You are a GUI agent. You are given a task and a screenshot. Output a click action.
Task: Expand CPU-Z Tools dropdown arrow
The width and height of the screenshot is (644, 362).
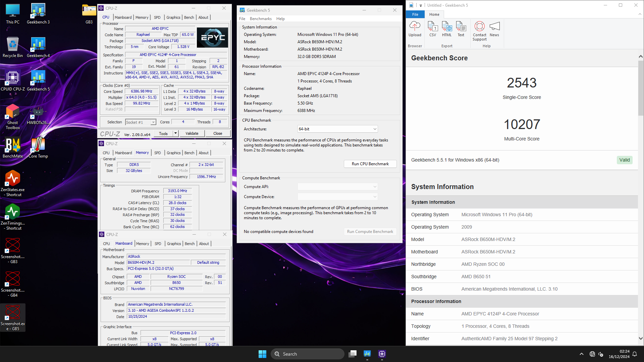point(175,133)
